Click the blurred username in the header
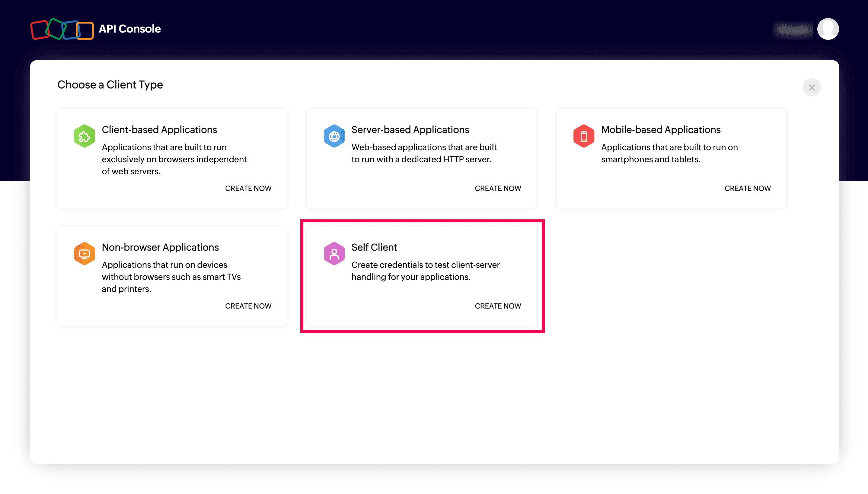Viewport: 868px width, 494px height. click(x=793, y=30)
